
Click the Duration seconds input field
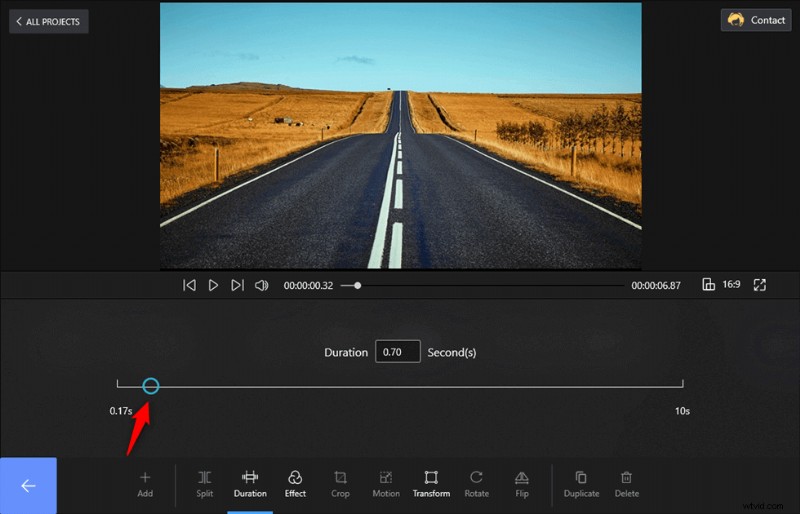pos(397,352)
